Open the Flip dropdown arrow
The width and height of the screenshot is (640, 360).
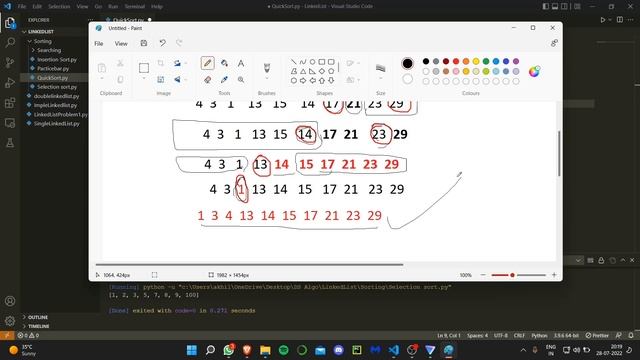pos(186,80)
